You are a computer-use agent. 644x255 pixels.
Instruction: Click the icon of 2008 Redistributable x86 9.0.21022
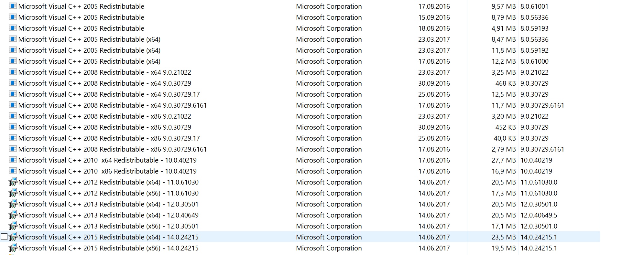click(13, 116)
